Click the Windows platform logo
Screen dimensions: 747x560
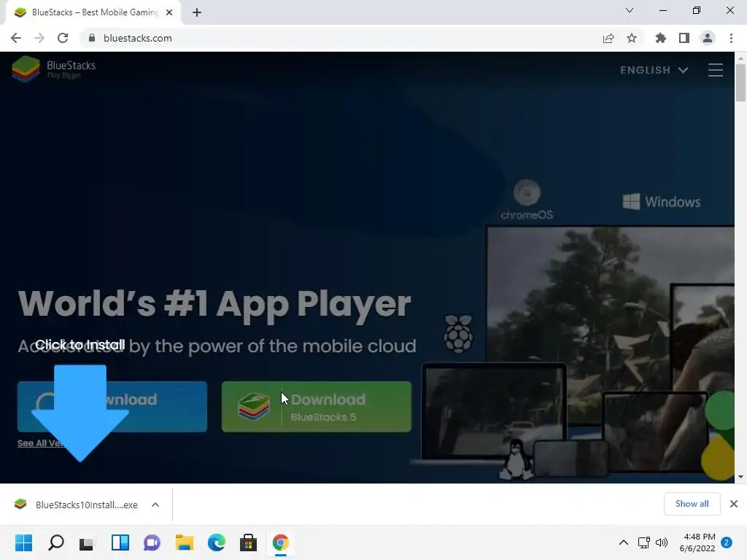click(661, 201)
